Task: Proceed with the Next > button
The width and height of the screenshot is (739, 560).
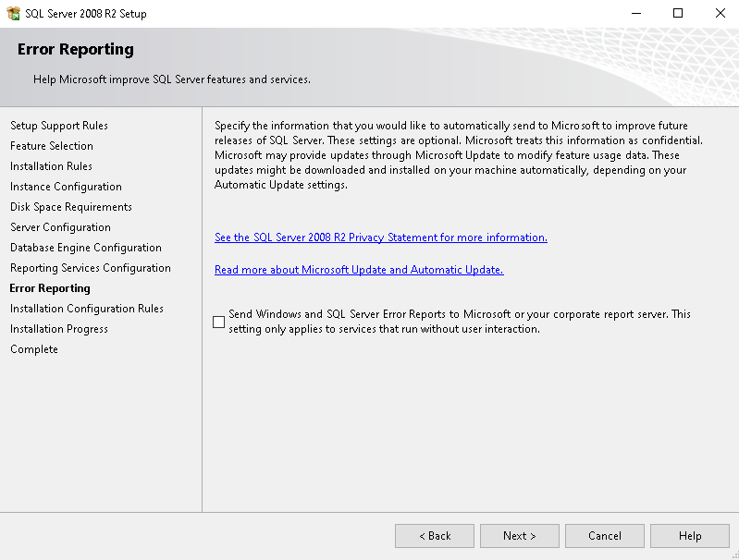Action: tap(520, 536)
